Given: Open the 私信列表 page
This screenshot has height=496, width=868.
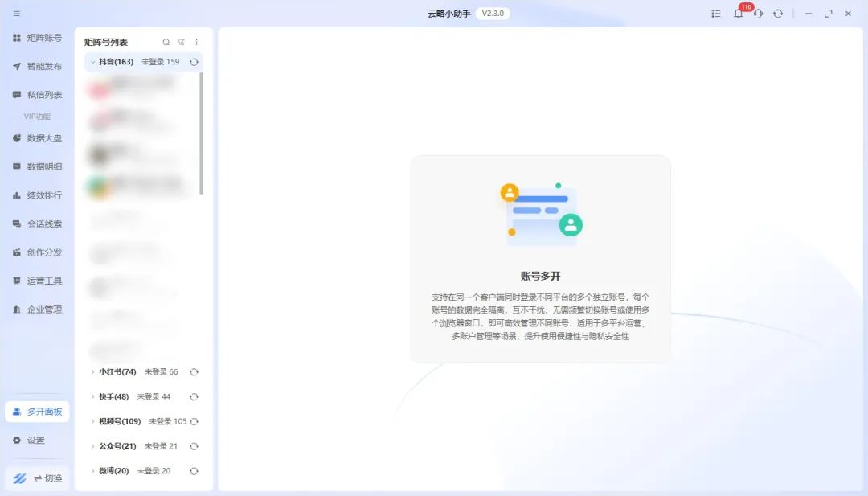Looking at the screenshot, I should [x=37, y=95].
